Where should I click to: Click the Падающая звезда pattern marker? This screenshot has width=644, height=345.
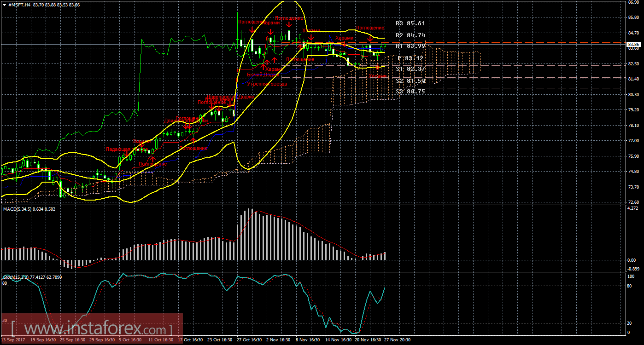121,149
